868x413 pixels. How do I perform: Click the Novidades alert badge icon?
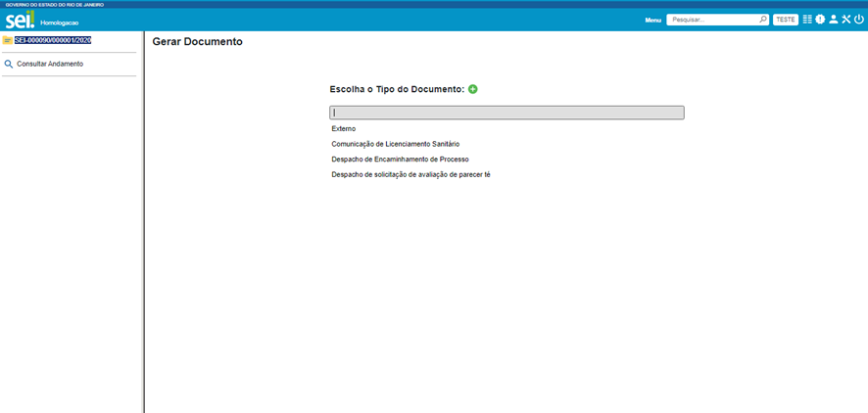pos(820,20)
